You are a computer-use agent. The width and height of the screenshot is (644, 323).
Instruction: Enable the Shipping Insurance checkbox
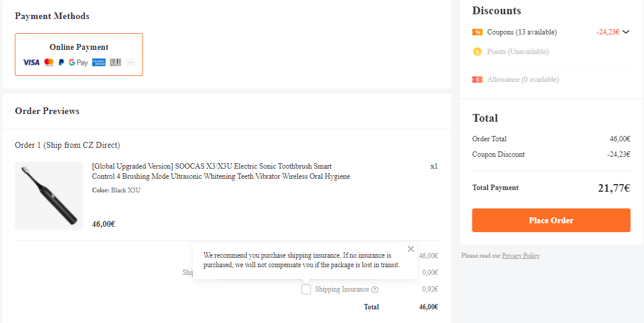coord(306,290)
